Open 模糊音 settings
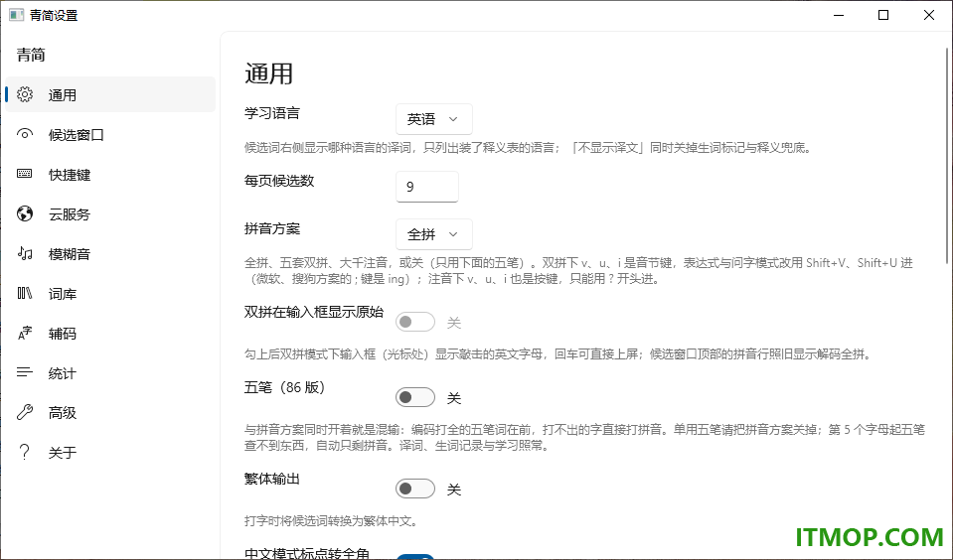The width and height of the screenshot is (953, 560). 110,254
